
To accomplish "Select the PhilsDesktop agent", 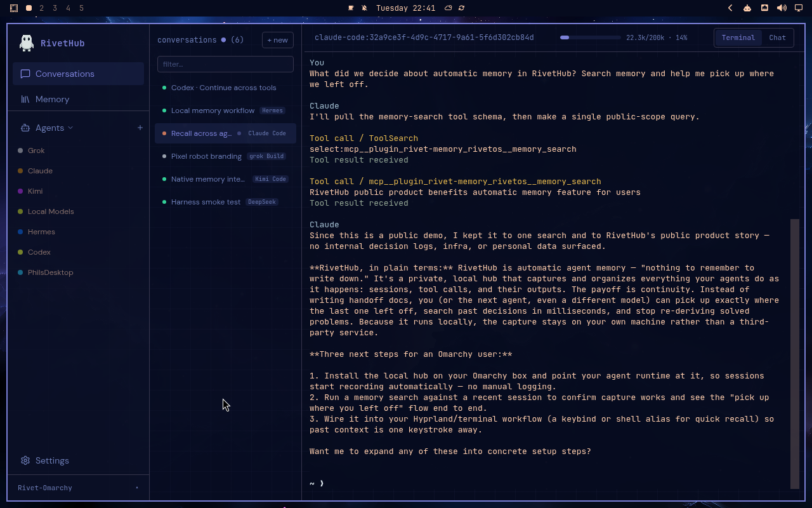I will tap(78, 272).
